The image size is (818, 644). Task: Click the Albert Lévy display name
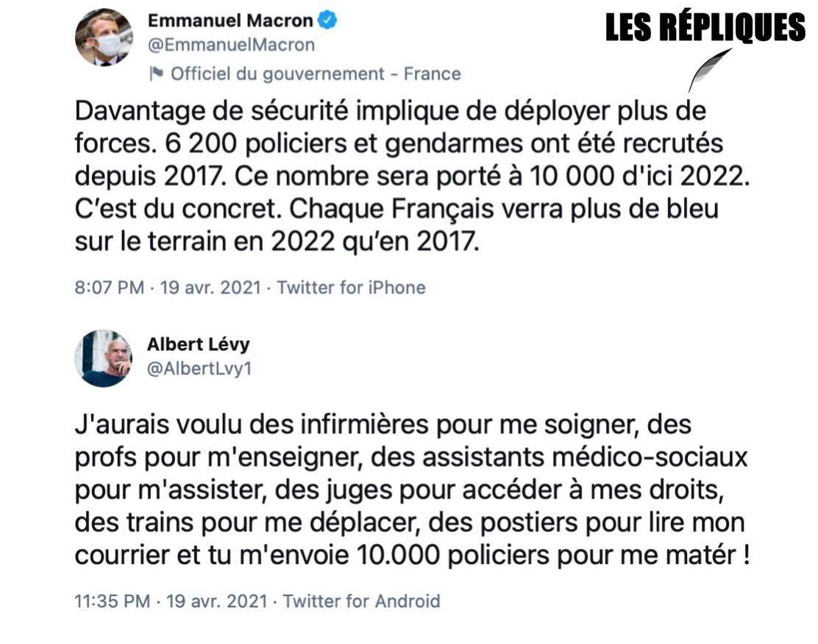(x=198, y=343)
